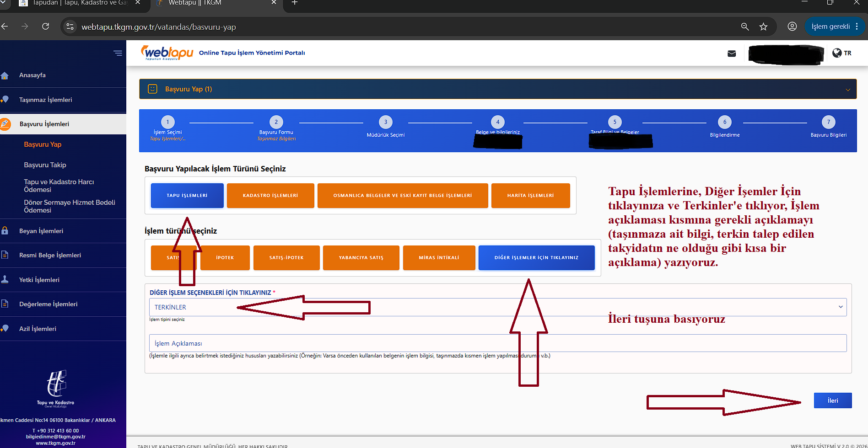This screenshot has height=448, width=868.
Task: Go to step 6 Bilgilendirme
Action: point(725,122)
